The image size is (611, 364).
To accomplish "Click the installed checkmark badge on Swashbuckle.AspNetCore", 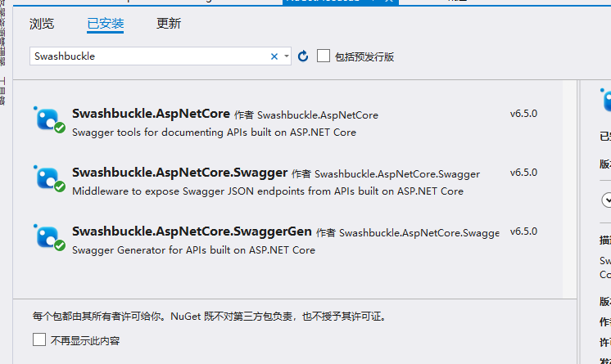I will 60,128.
